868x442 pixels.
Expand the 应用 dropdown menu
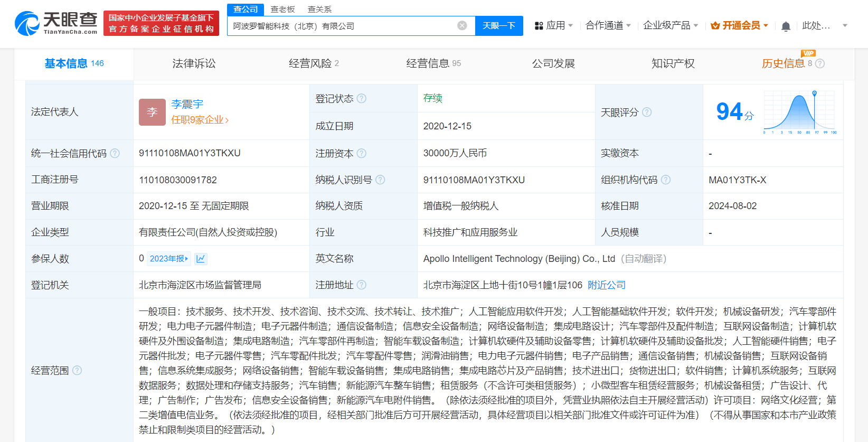(554, 26)
